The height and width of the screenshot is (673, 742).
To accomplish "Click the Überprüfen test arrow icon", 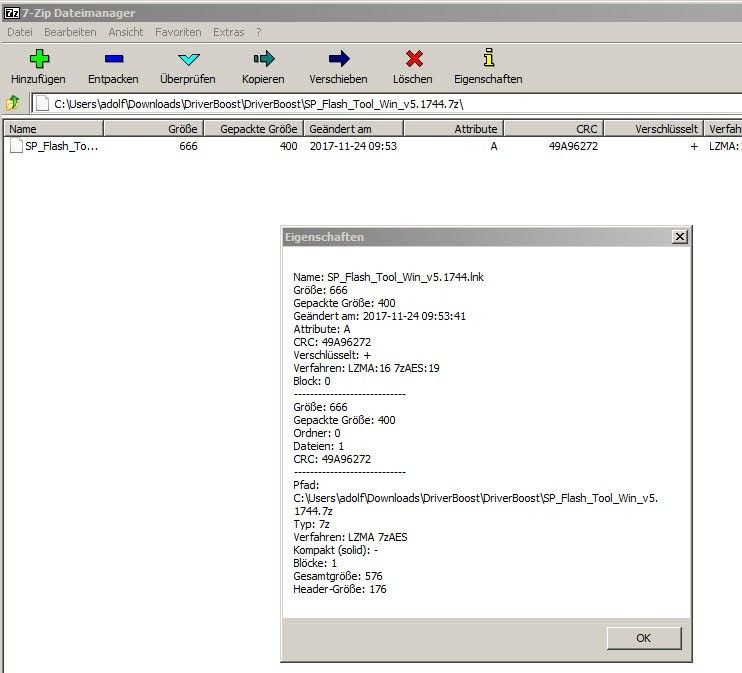I will 188,59.
